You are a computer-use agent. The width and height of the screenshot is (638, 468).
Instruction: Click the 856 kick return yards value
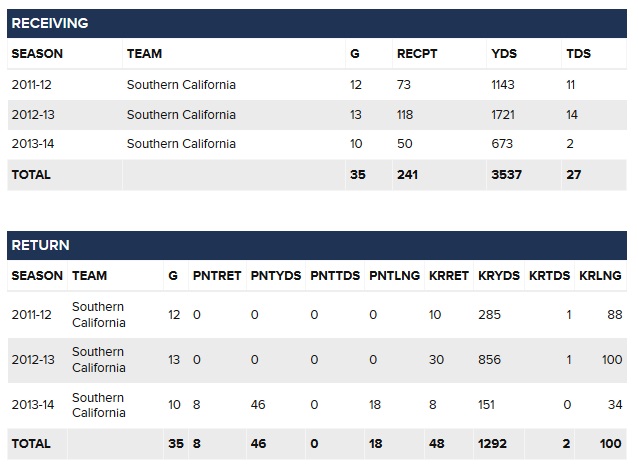489,360
